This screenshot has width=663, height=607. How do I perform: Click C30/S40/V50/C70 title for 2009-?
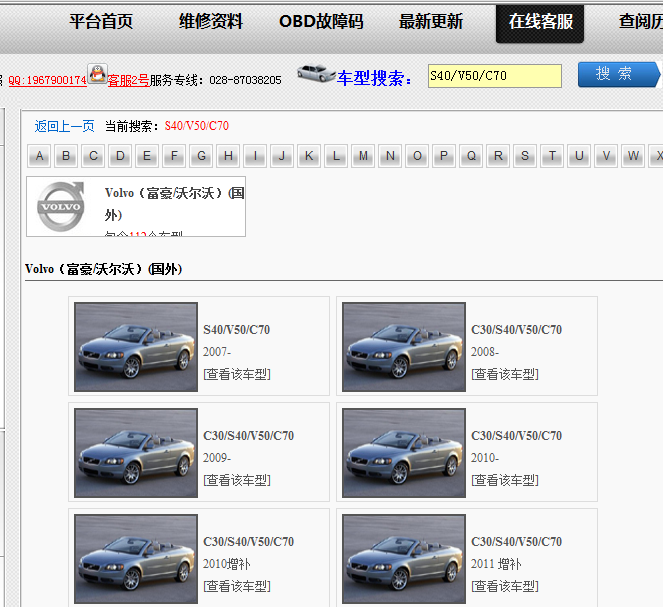pos(248,436)
